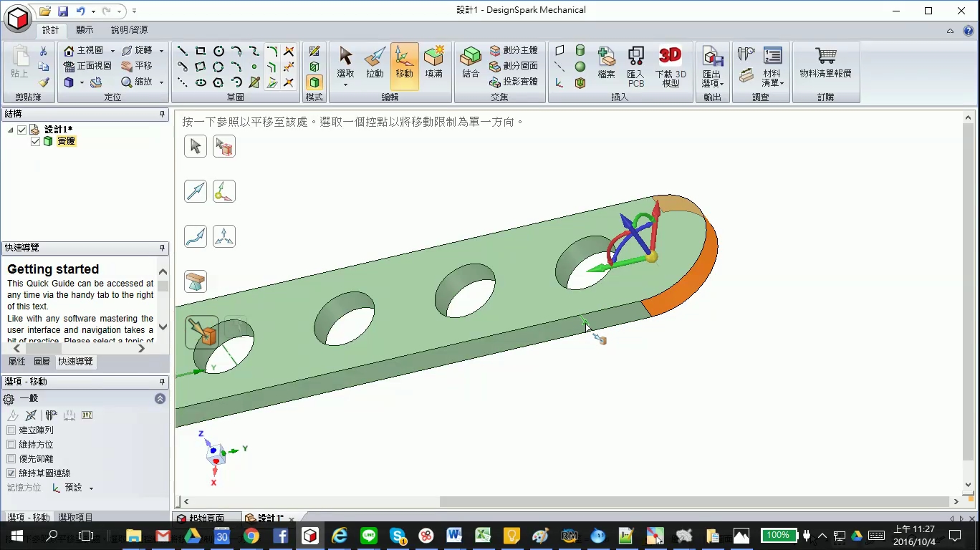Insert a sphere shape
Viewport: 980px width, 550px height.
[580, 67]
